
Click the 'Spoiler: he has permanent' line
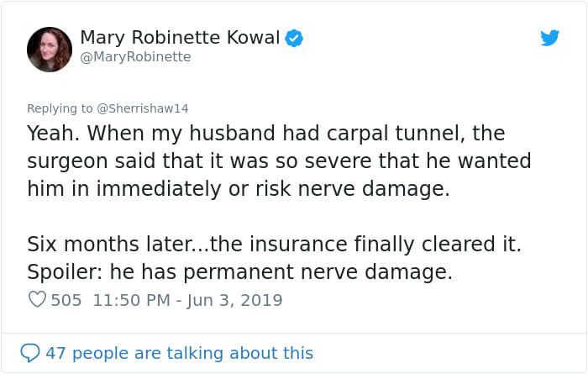239,272
